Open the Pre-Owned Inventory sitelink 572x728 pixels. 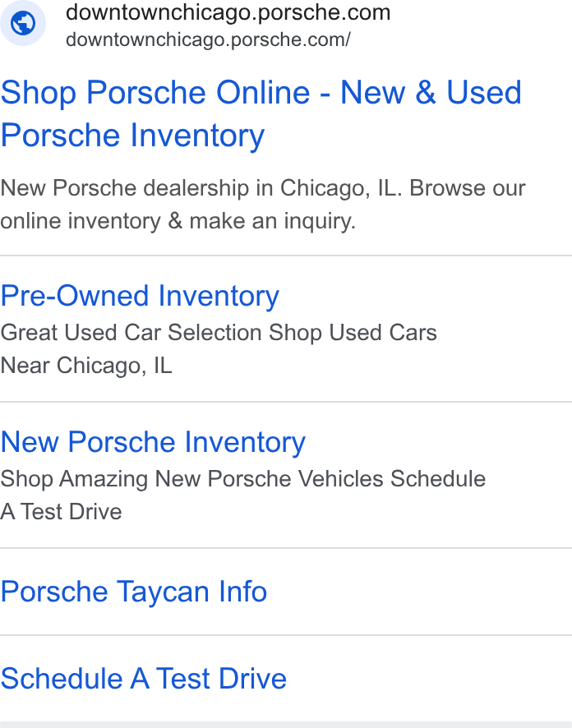(140, 296)
